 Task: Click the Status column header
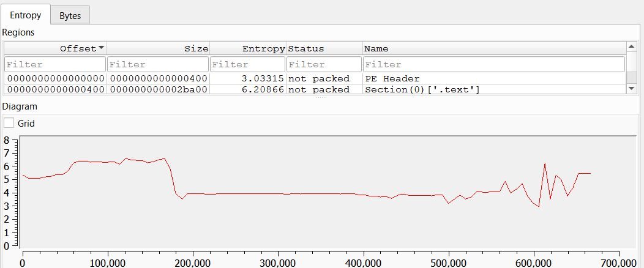[x=324, y=48]
